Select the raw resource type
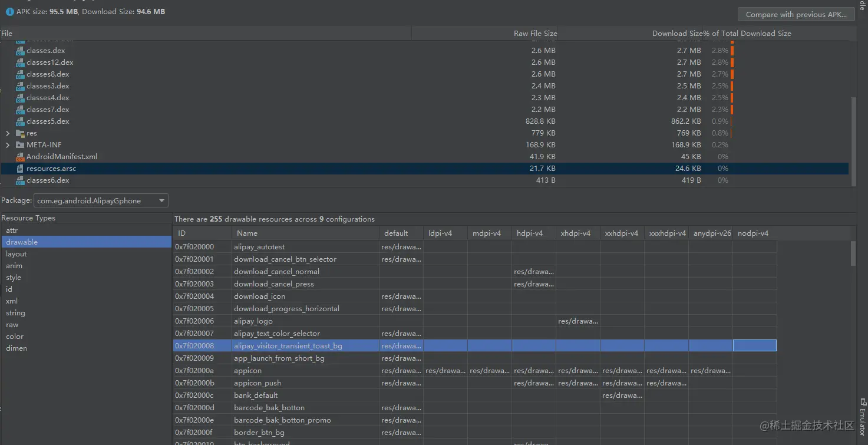Screen dimensions: 868x445 click(86, 324)
